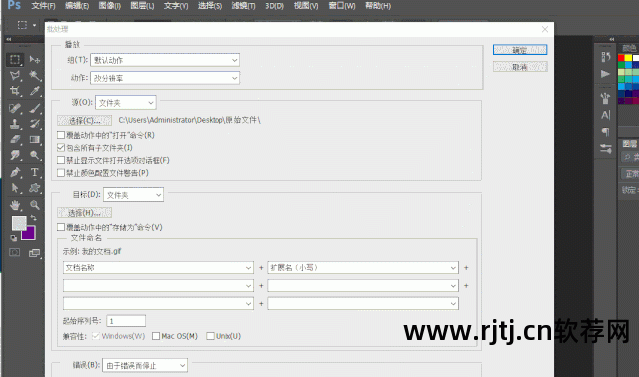Open the 图层(L) menu
639x377 pixels.
pos(142,6)
